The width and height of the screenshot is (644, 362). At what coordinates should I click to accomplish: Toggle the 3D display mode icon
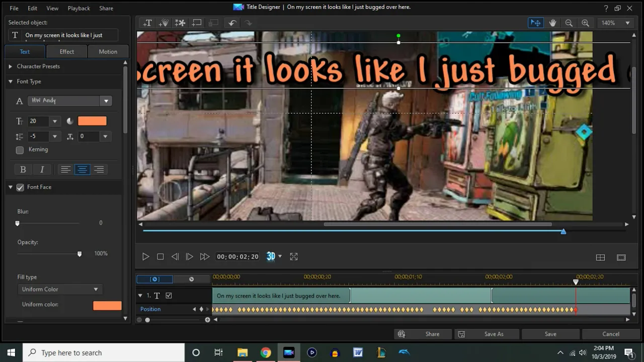coord(271,256)
